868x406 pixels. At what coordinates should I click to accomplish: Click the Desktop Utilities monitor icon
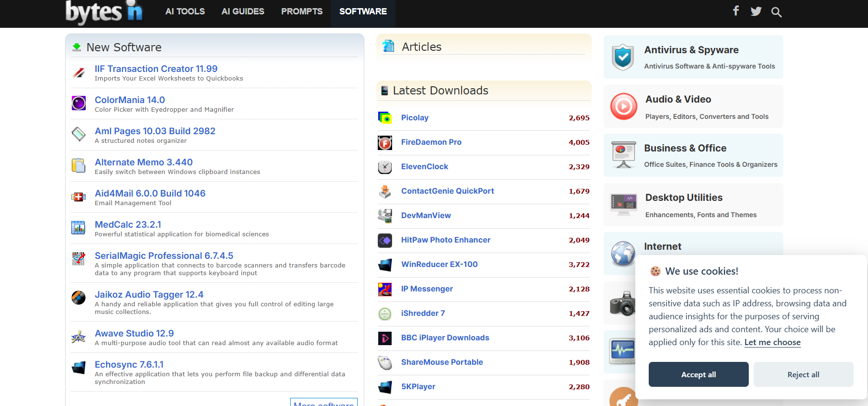pyautogui.click(x=623, y=205)
